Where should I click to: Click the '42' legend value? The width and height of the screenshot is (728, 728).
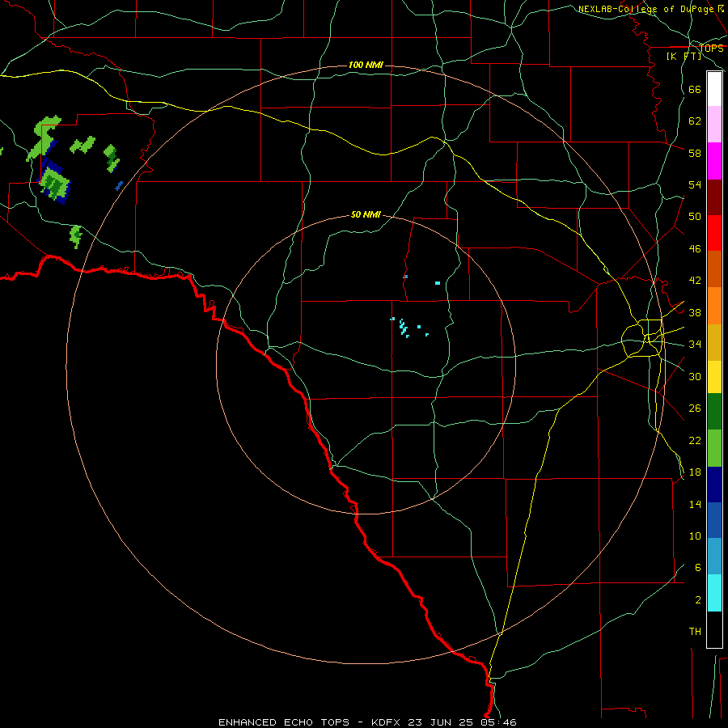695,281
